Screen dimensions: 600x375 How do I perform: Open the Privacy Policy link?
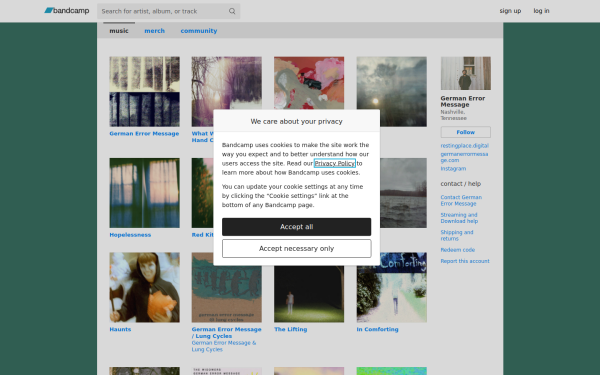pos(335,163)
